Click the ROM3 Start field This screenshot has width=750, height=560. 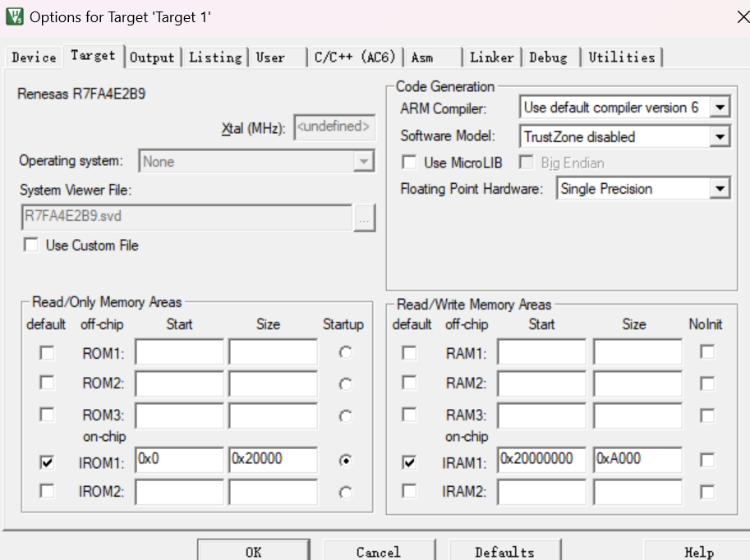click(179, 415)
